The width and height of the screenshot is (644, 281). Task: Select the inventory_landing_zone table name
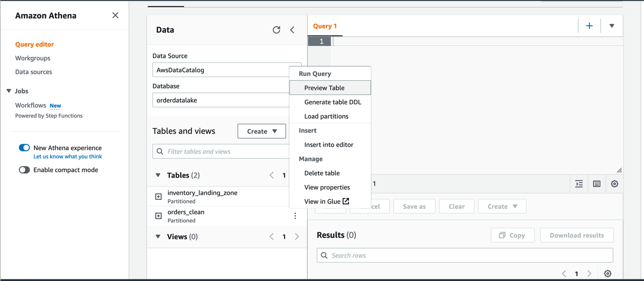point(202,193)
